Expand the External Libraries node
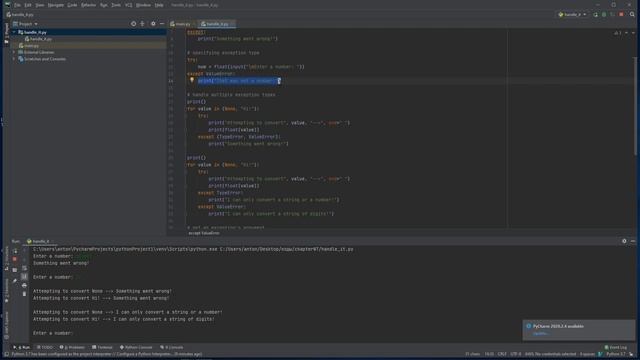The image size is (640, 360). [14, 52]
